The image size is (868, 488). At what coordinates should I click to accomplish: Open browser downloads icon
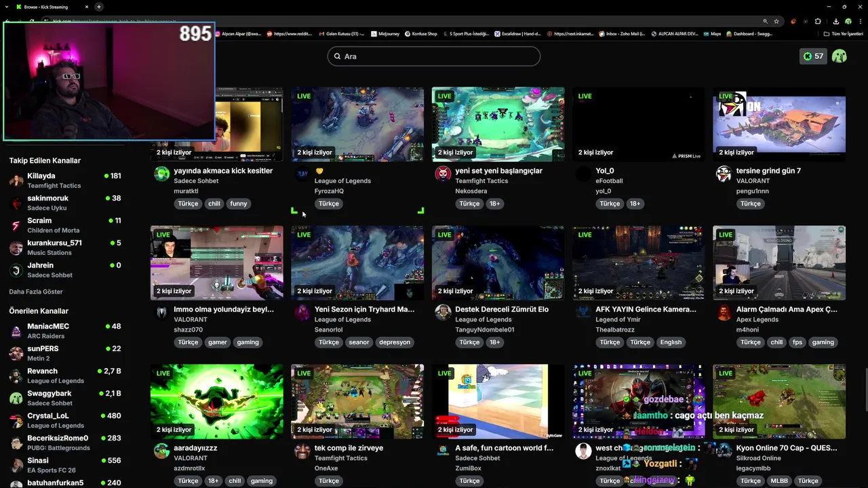point(835,21)
